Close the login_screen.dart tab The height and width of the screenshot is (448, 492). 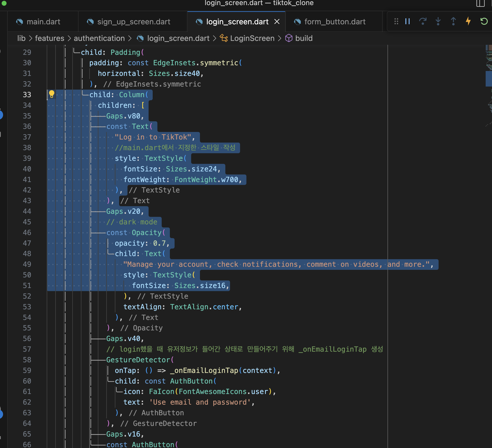277,22
